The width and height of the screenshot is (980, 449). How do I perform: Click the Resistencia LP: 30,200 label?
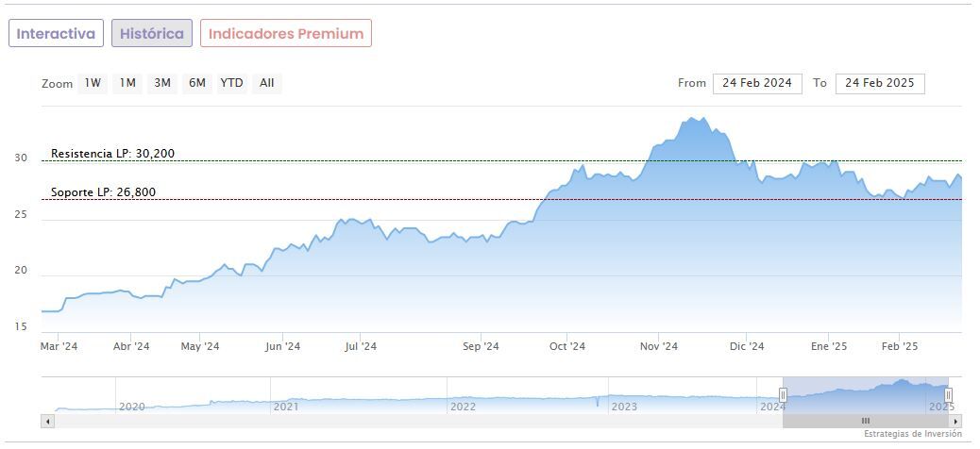coord(112,153)
